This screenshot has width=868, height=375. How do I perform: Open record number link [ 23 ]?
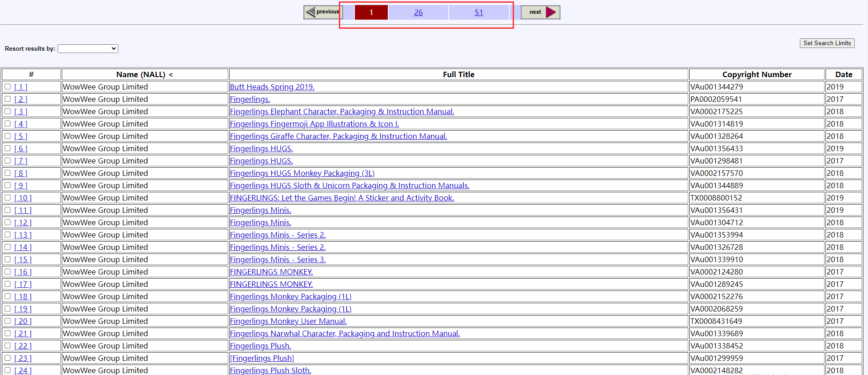[x=23, y=358]
